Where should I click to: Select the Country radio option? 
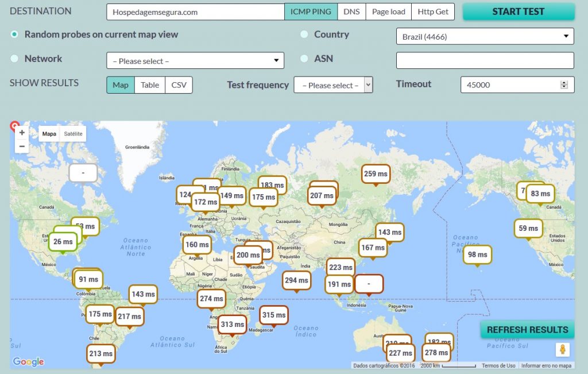tap(304, 34)
